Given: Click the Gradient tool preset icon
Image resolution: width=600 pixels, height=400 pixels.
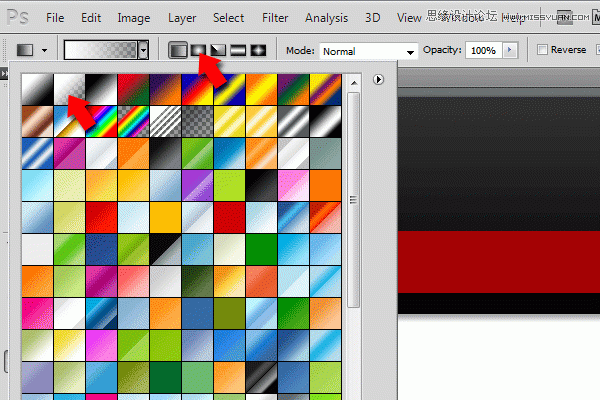Looking at the screenshot, I should 25,50.
